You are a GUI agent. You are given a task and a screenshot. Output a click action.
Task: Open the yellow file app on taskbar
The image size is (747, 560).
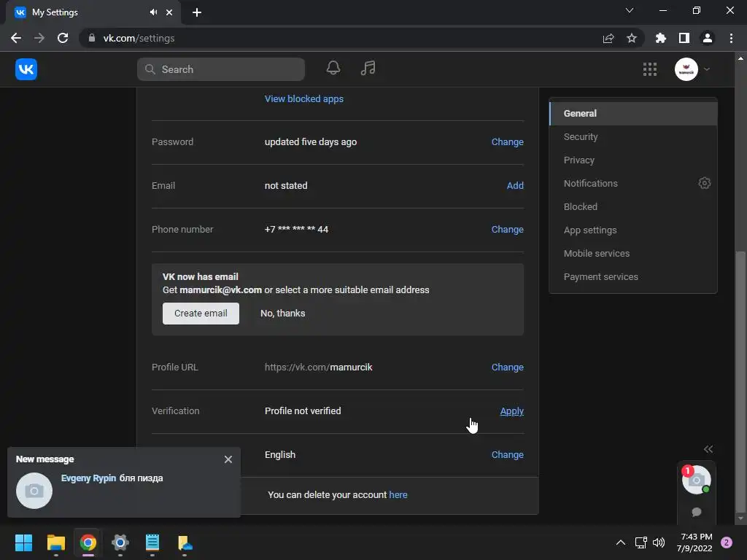click(x=185, y=542)
